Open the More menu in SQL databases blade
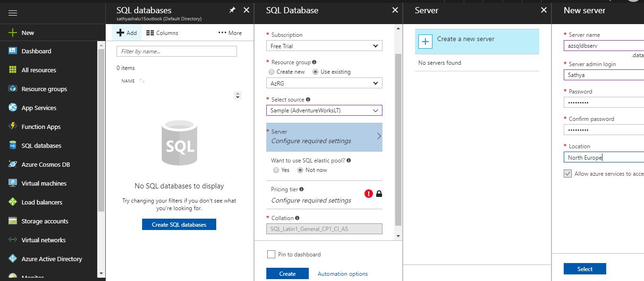This screenshot has height=281, width=644. tap(230, 32)
